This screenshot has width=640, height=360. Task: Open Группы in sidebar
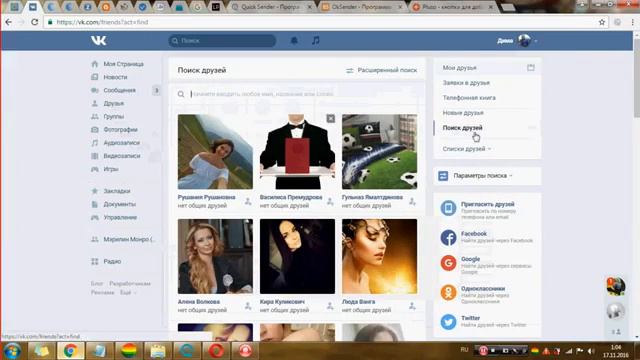click(113, 116)
